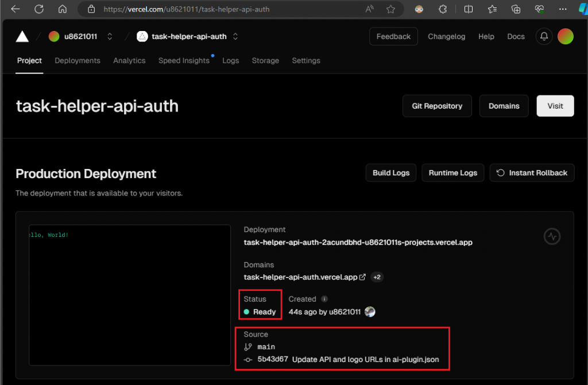The width and height of the screenshot is (588, 385).
Task: Open Runtime Logs
Action: coord(452,172)
